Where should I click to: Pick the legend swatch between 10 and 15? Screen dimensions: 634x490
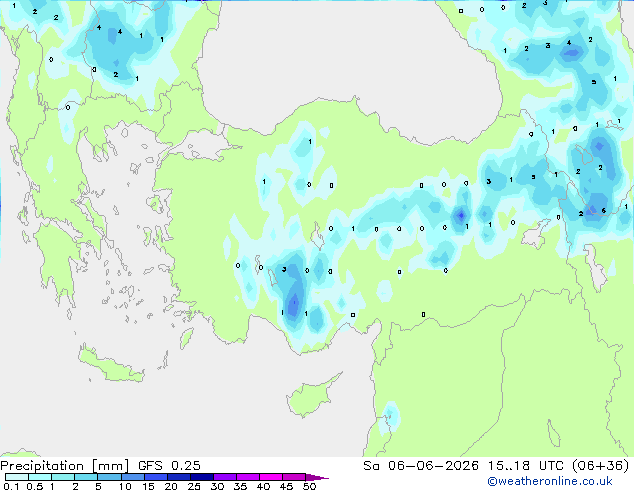point(132,477)
